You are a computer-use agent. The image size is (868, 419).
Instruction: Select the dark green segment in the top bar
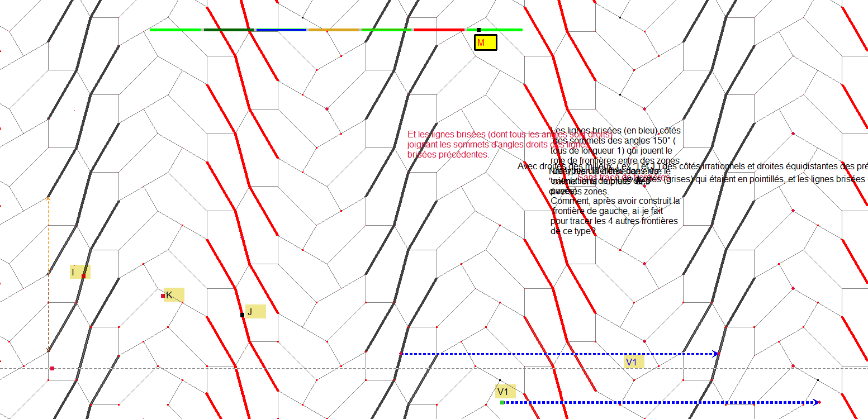pos(228,30)
